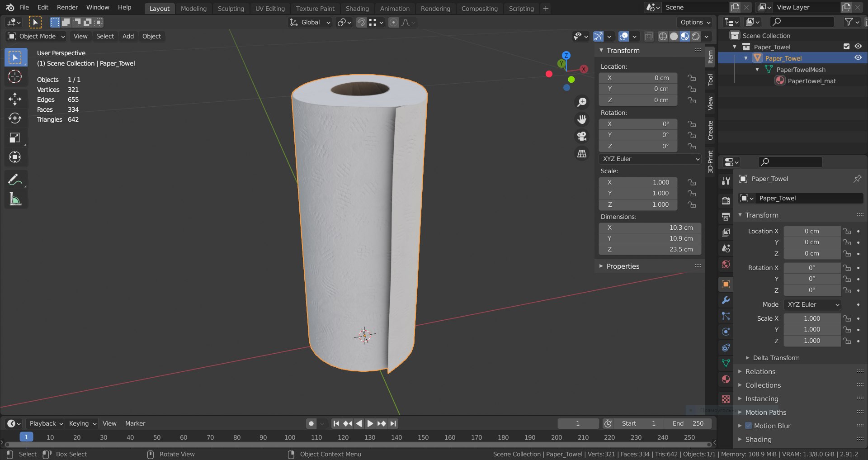Switch perspective/orthographic projection grid icon
Screen dimensions: 868x460
(x=582, y=153)
